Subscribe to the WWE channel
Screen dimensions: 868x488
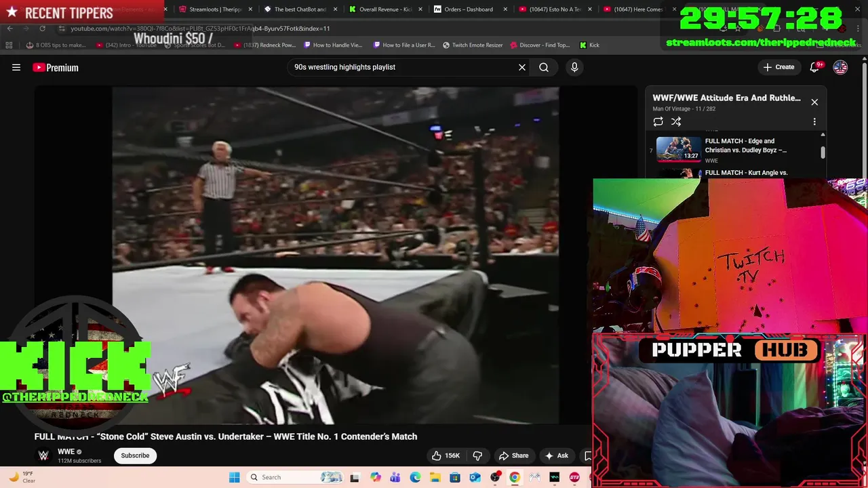click(x=135, y=455)
